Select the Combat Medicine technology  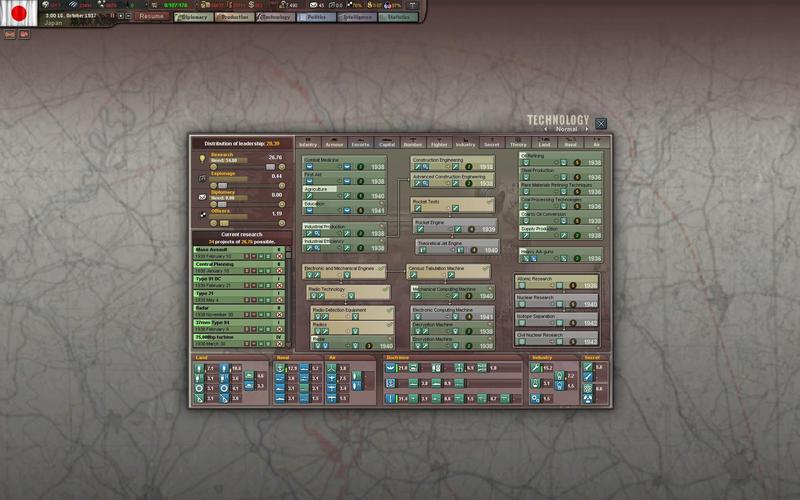(x=331, y=162)
